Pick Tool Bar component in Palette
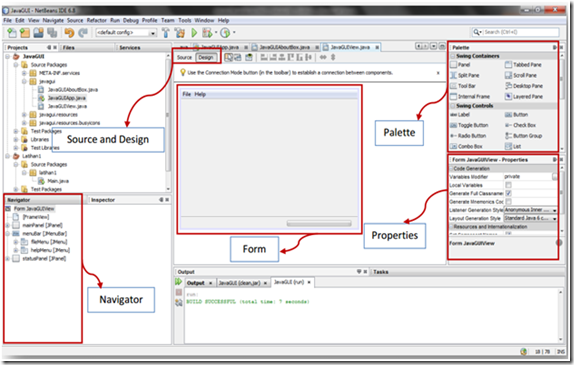This screenshot has height=365, width=574. pos(463,86)
